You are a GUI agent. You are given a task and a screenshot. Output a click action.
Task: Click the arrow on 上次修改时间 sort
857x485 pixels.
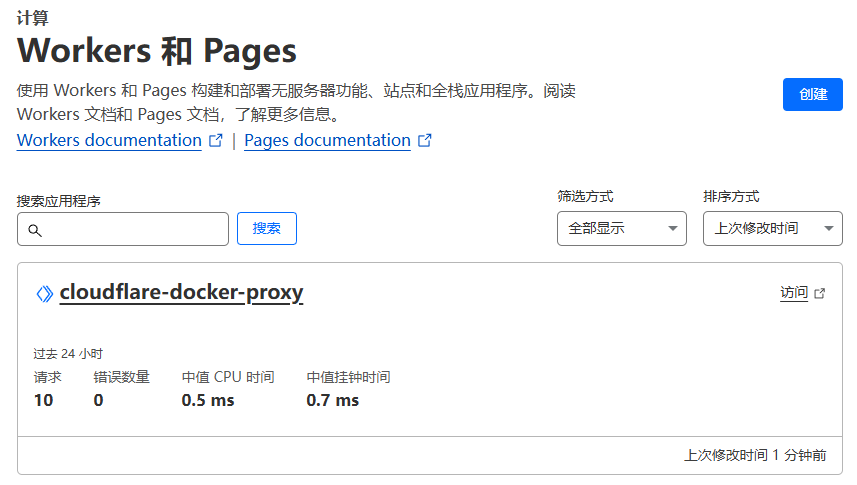coord(829,229)
